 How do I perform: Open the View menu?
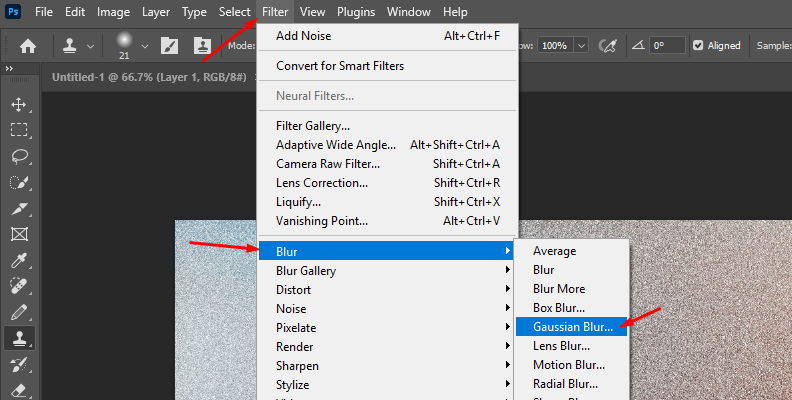click(x=312, y=12)
